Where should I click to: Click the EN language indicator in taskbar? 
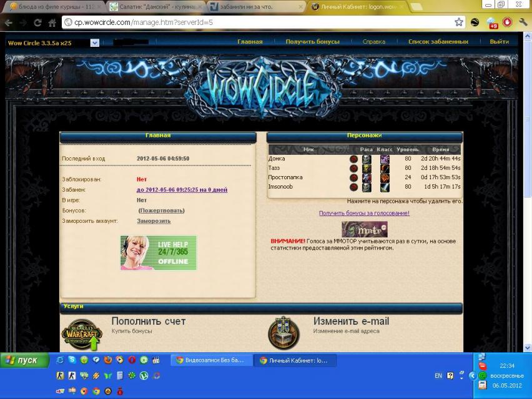[x=438, y=376]
